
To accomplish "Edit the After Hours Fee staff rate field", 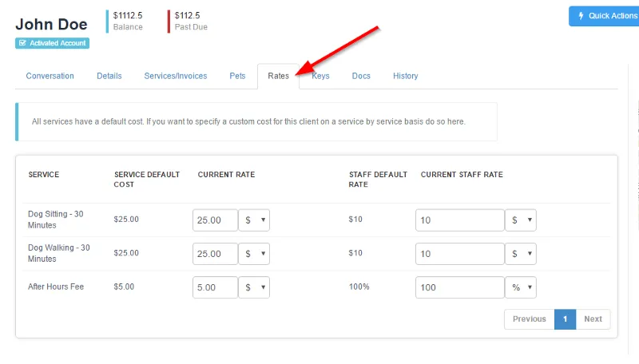I will pos(460,287).
